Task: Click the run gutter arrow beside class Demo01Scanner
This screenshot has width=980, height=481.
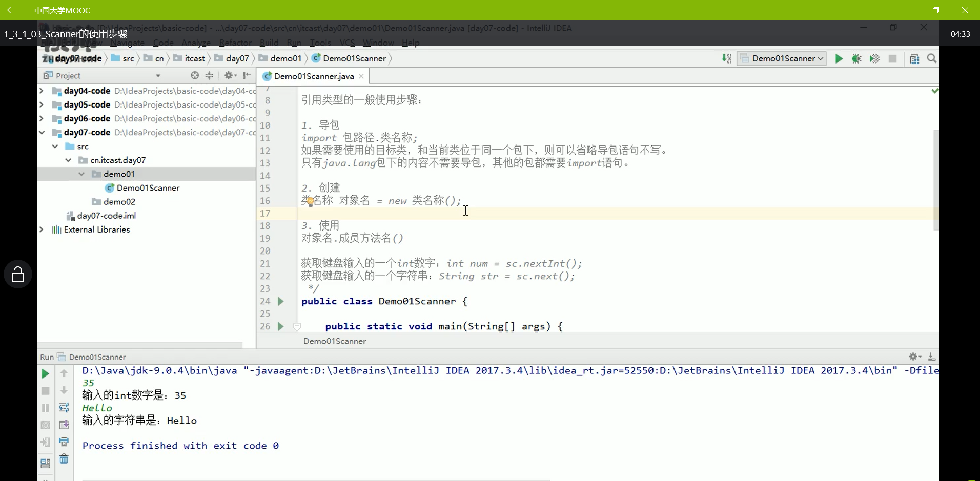Action: [x=281, y=301]
